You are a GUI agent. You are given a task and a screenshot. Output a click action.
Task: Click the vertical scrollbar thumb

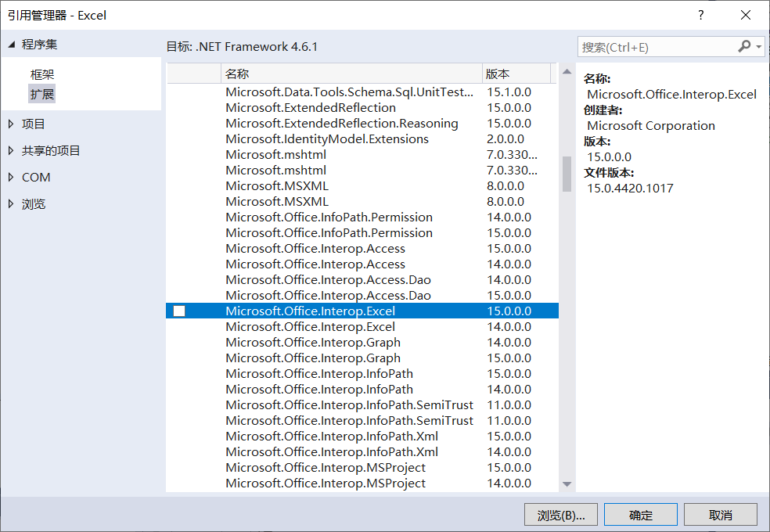tap(567, 174)
